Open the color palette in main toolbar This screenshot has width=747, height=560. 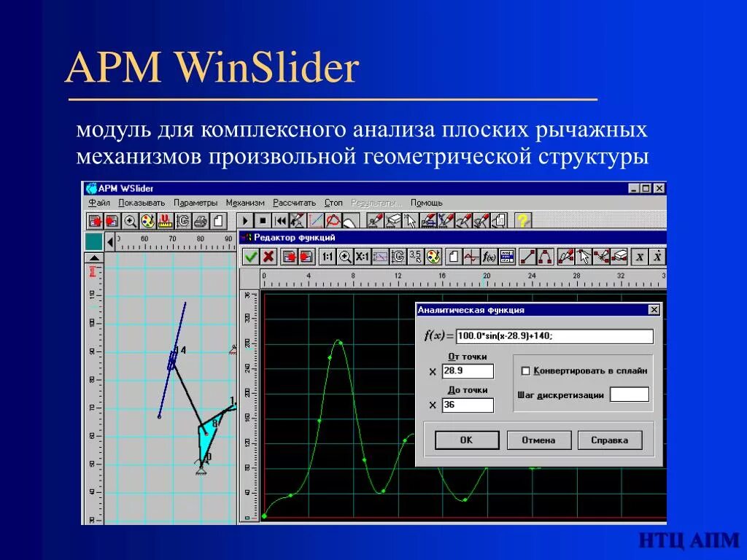pos(147,221)
